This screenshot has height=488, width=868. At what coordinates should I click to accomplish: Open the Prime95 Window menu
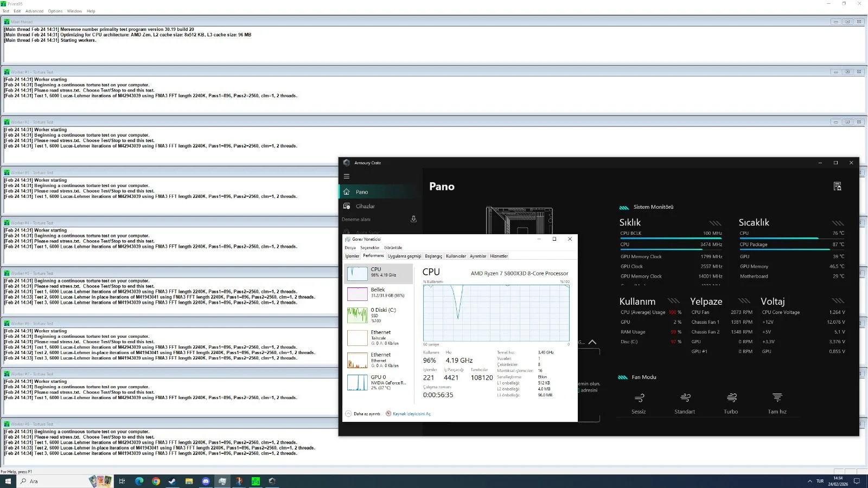[74, 11]
